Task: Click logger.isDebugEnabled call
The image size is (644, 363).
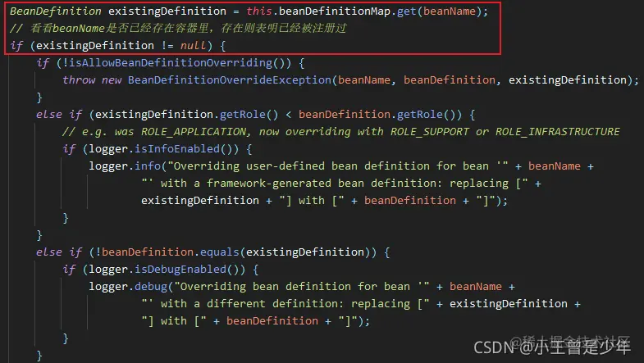Action: 167,270
